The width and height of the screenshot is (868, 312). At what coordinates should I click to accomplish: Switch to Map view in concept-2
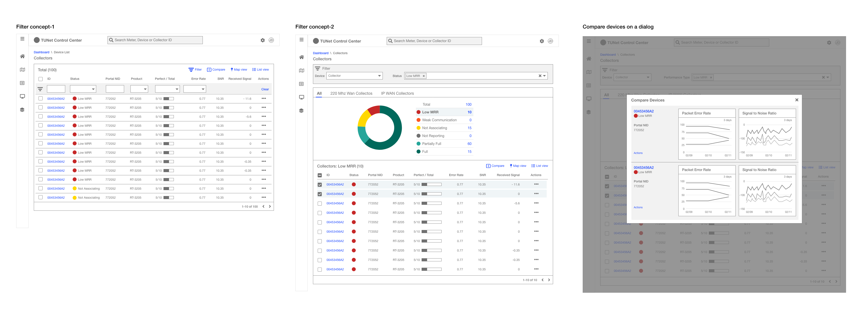[518, 166]
